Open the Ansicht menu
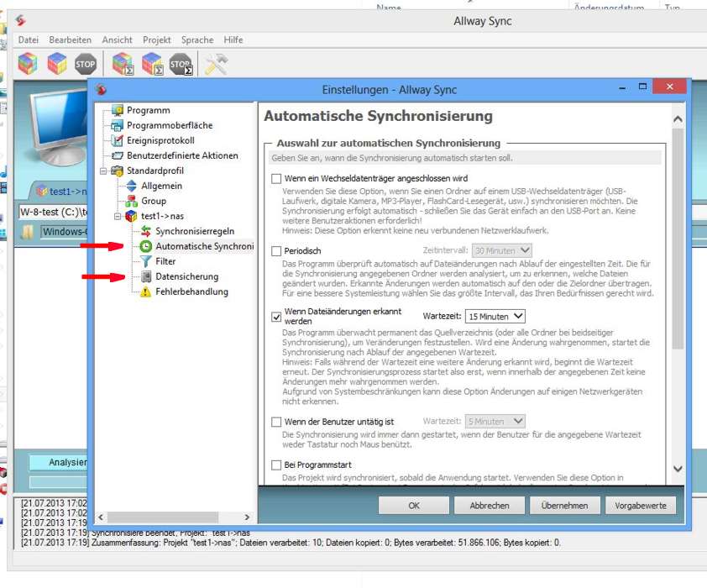Viewport: 707px width, 588px height. pos(118,39)
